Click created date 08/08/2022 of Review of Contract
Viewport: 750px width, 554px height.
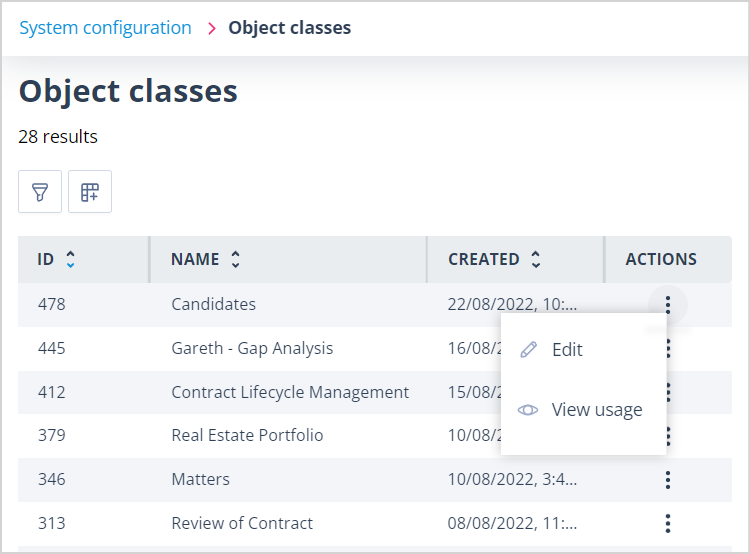(512, 523)
